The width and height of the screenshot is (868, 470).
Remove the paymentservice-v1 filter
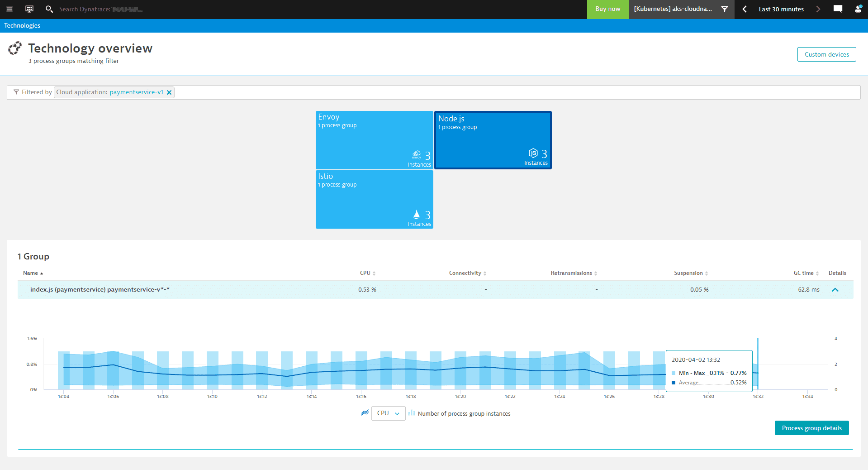(169, 92)
